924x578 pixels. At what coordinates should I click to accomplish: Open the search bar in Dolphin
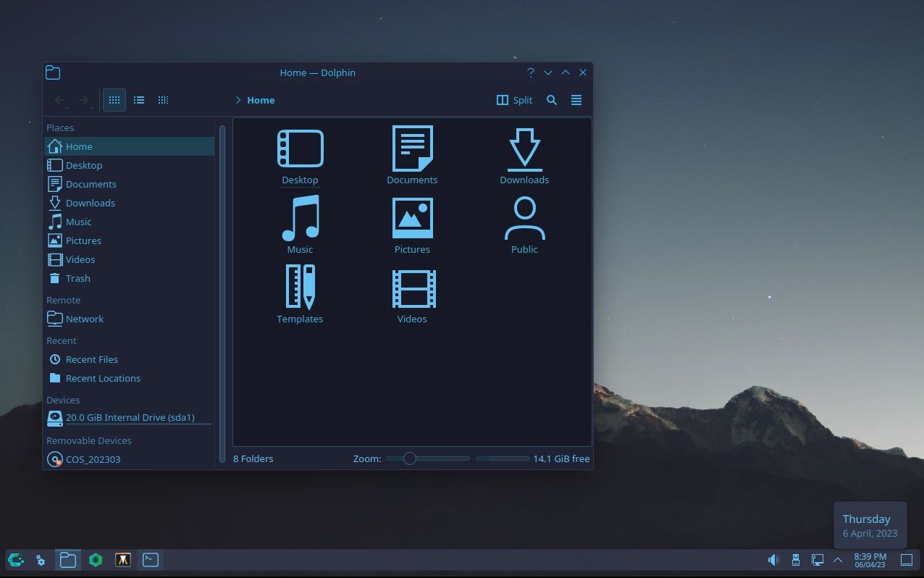(x=552, y=100)
